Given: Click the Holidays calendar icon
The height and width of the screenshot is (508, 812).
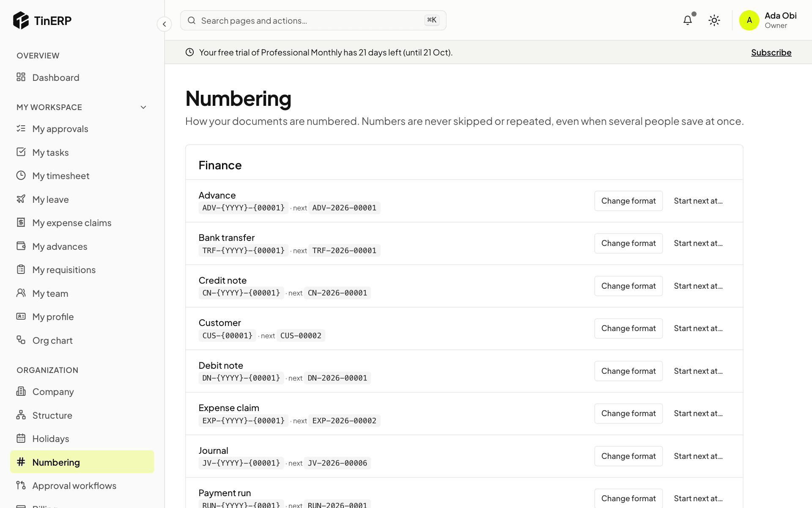Looking at the screenshot, I should [21, 438].
